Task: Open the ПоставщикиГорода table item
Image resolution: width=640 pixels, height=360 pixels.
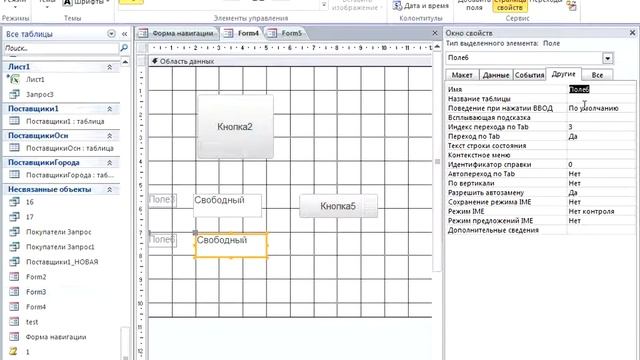Action: (x=70, y=175)
